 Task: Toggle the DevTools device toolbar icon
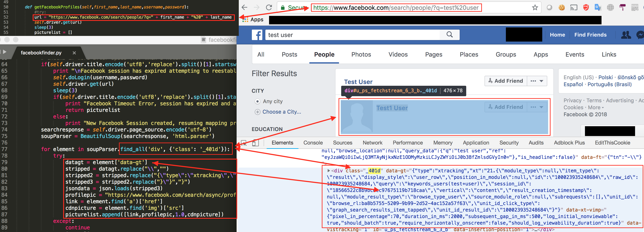point(255,143)
